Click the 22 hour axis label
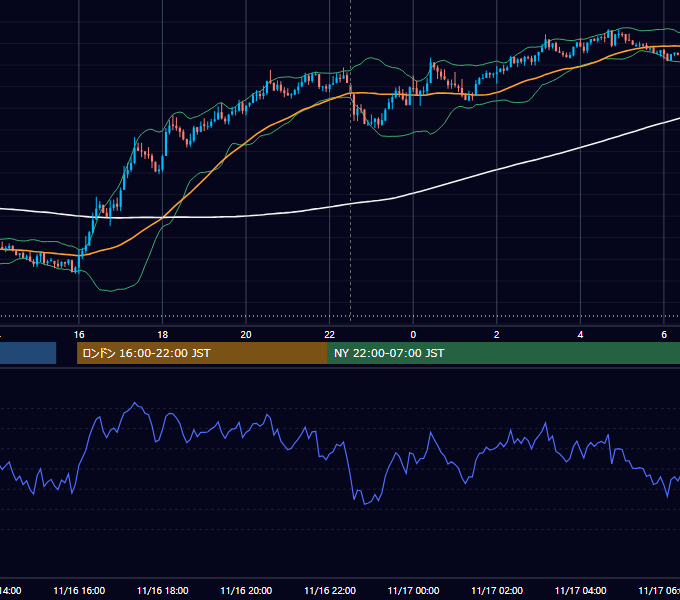Viewport: 680px width, 600px height. [x=330, y=335]
